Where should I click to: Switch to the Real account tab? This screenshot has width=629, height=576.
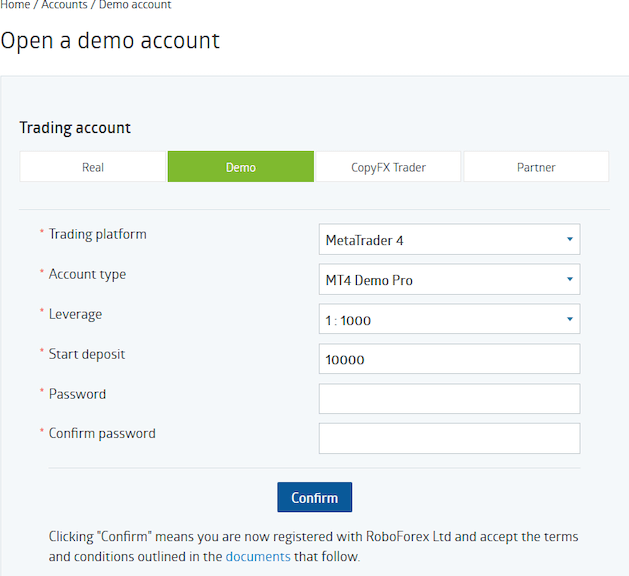click(x=93, y=166)
